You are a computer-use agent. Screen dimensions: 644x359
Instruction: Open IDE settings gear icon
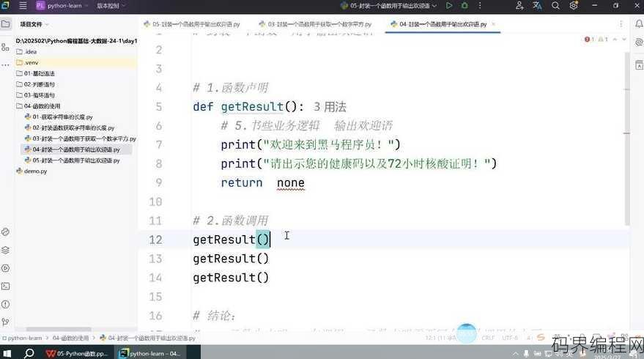(x=574, y=6)
